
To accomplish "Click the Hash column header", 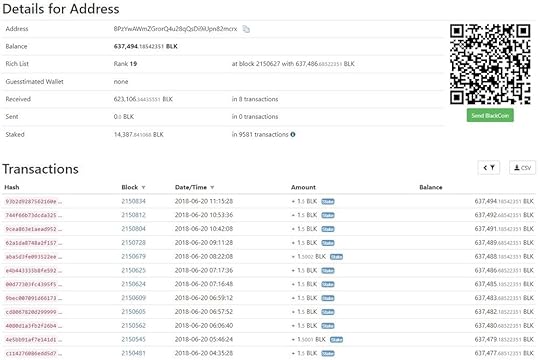I will (x=12, y=187).
